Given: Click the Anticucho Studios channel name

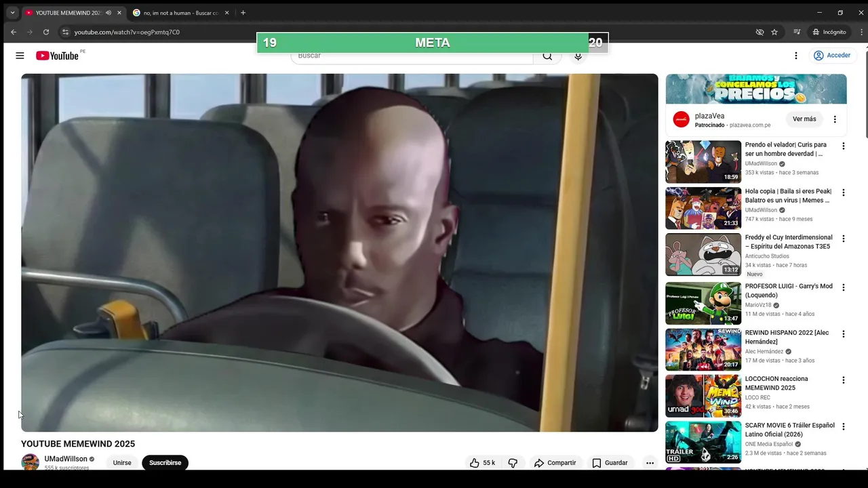Looking at the screenshot, I should pyautogui.click(x=767, y=256).
